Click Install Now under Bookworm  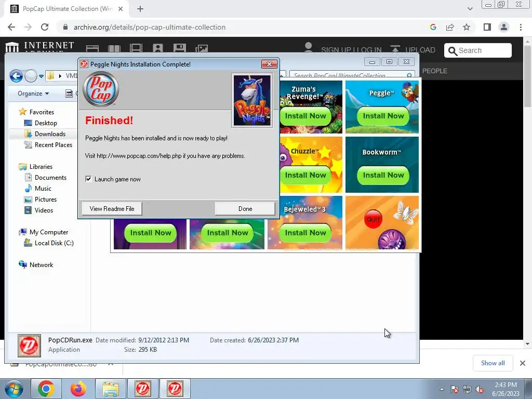383,175
